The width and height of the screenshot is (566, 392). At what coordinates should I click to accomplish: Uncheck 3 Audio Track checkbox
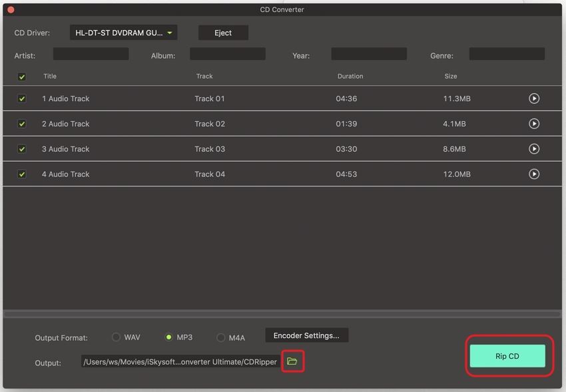tap(22, 149)
